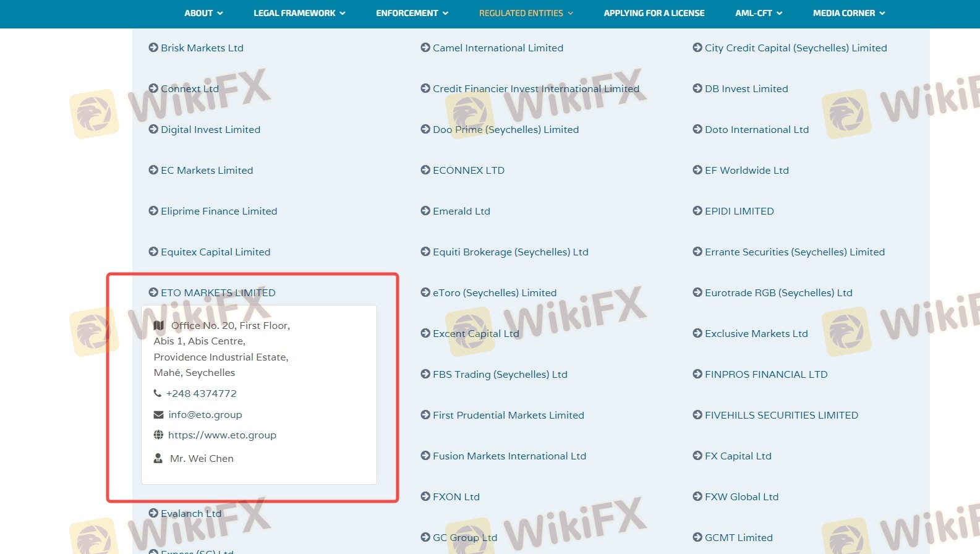The image size is (980, 554).
Task: Click the arrow icon beside Brisk Markets Ltd
Action: (x=153, y=48)
